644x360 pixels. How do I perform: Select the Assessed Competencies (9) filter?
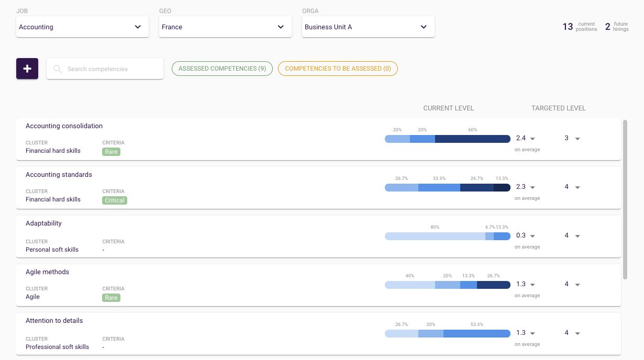[x=222, y=69]
